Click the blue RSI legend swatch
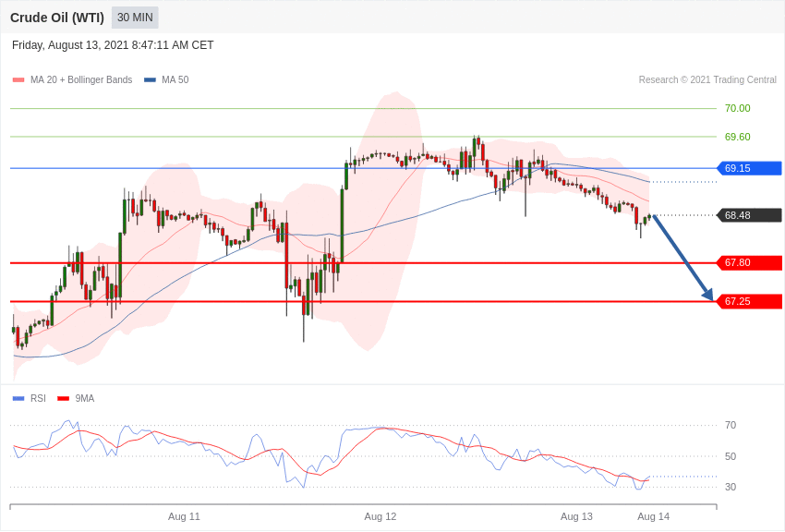Image resolution: width=785 pixels, height=532 pixels. [x=18, y=398]
